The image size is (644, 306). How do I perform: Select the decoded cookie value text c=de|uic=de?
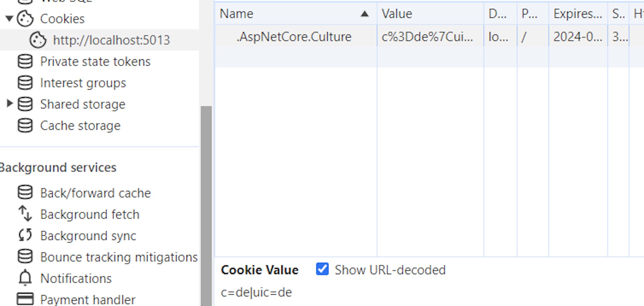pos(256,292)
